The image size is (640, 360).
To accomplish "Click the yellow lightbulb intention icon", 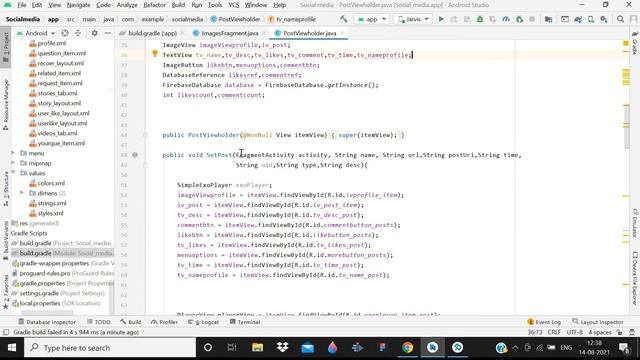I will pyautogui.click(x=155, y=53).
